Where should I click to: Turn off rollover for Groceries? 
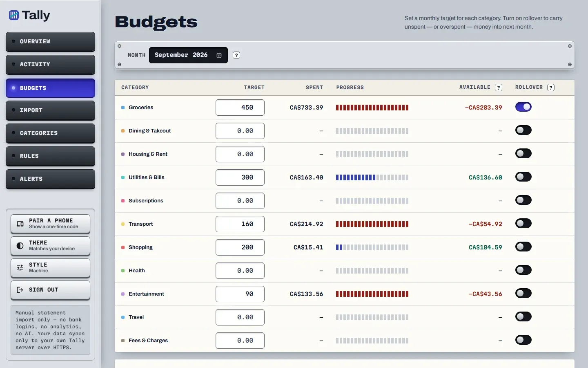pyautogui.click(x=523, y=107)
